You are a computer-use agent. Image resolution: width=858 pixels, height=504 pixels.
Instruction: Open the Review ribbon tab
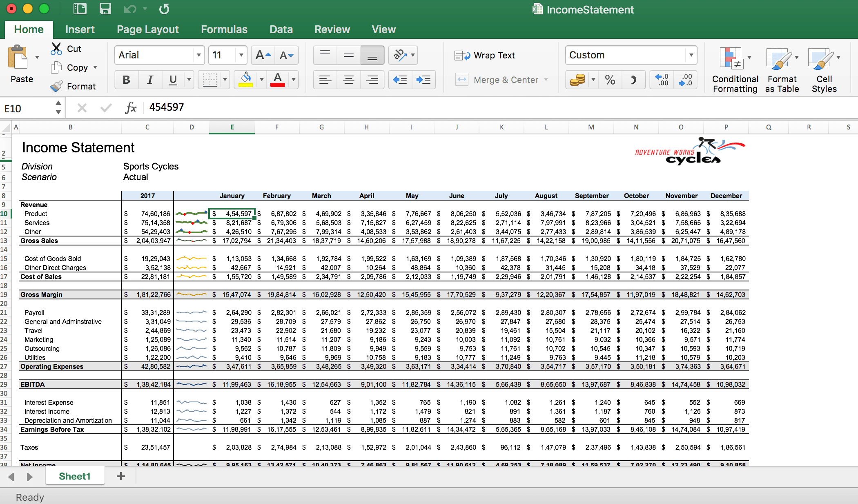(332, 29)
